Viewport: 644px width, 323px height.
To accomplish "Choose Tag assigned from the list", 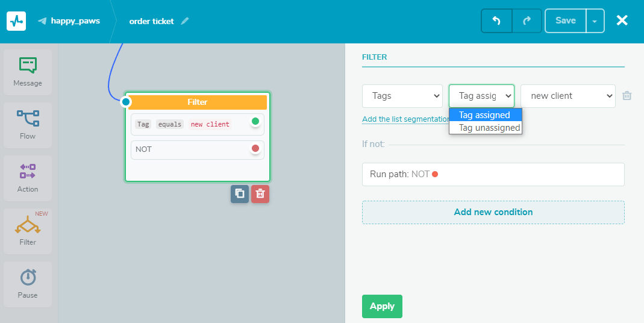I will click(x=485, y=115).
